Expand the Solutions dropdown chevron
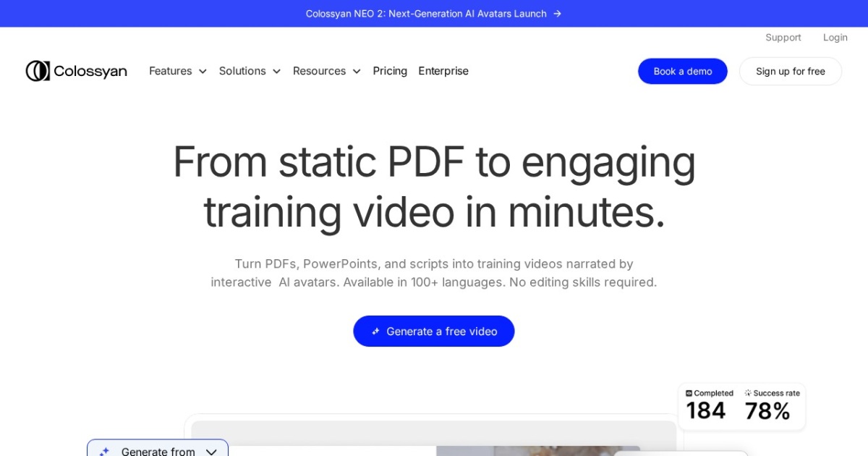This screenshot has height=456, width=868. click(x=276, y=72)
